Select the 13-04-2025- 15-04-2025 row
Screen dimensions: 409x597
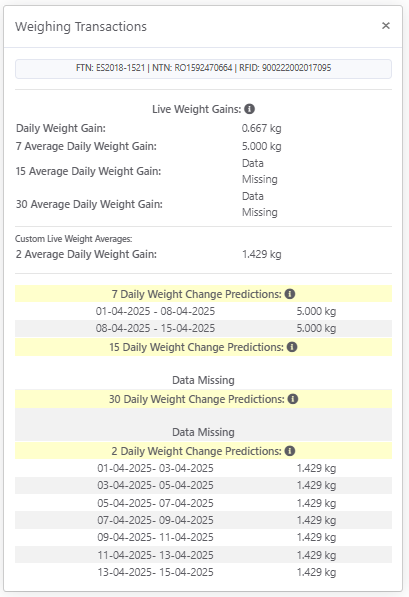click(203, 572)
